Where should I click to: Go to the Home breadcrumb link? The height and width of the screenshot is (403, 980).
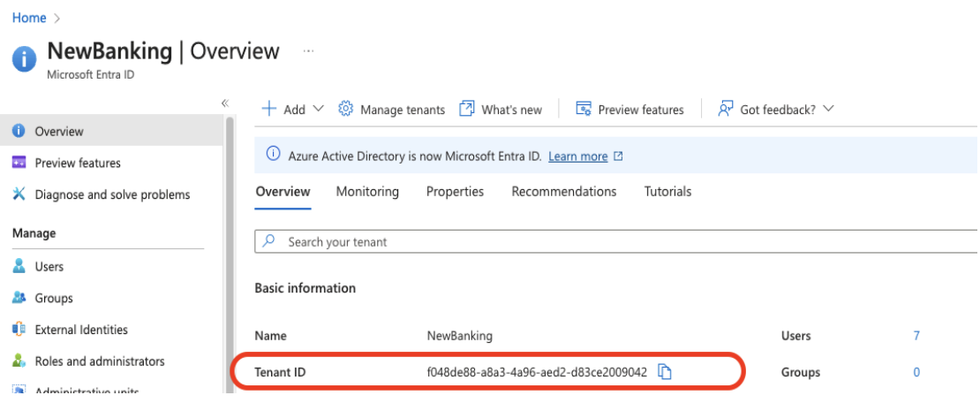29,18
